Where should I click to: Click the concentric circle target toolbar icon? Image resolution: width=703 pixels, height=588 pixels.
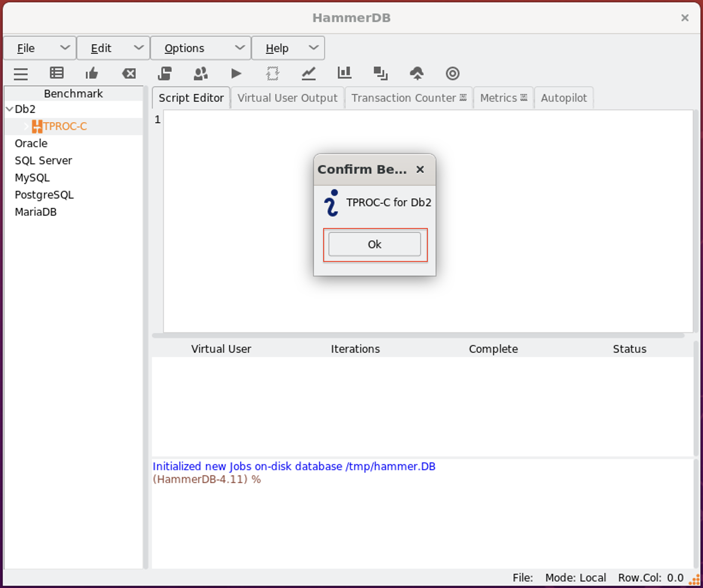tap(453, 74)
